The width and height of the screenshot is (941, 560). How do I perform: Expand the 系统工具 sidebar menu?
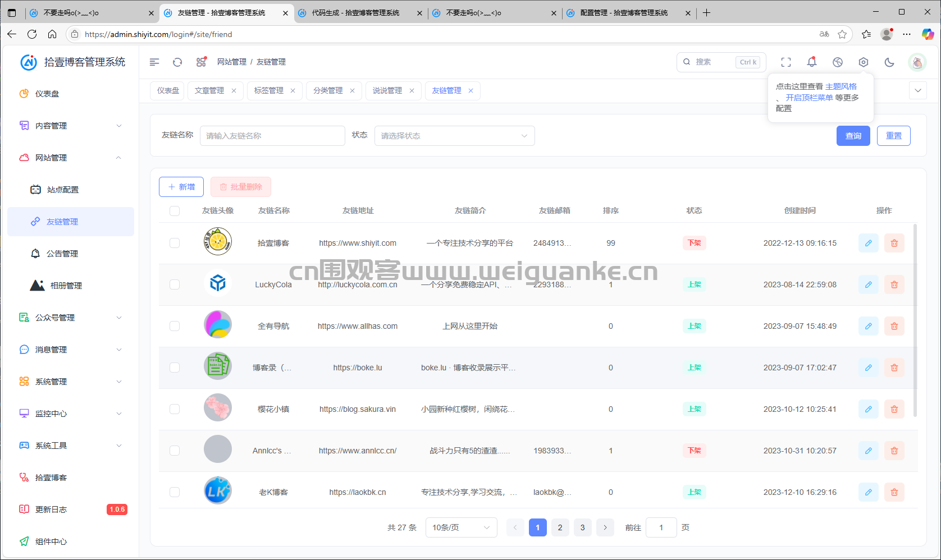coord(71,446)
